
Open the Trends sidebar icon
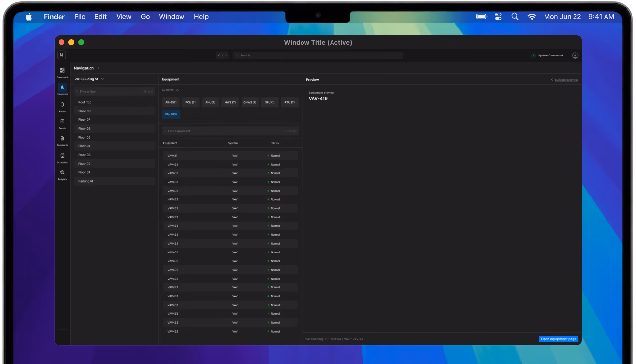62,121
